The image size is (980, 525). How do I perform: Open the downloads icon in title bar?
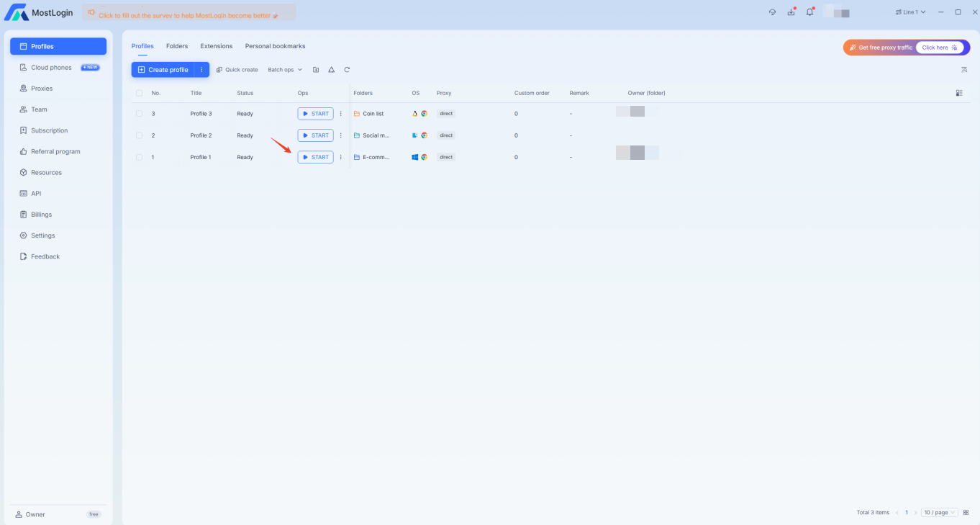tap(791, 12)
